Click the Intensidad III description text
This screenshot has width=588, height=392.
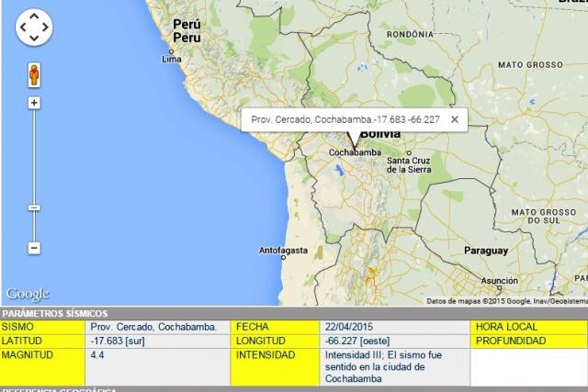click(384, 367)
